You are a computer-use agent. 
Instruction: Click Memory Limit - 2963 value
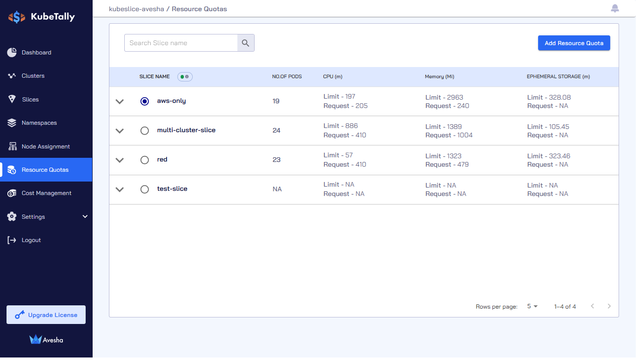coord(444,97)
